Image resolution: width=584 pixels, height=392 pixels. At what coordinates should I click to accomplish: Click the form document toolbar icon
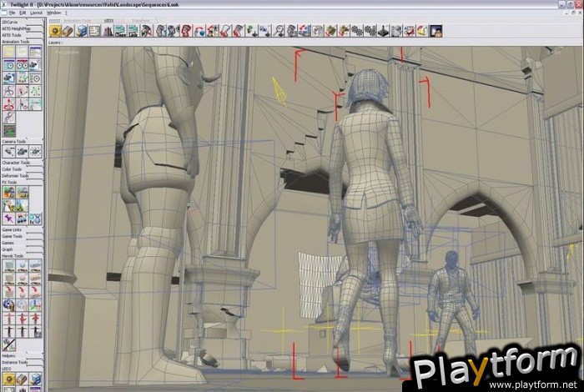tap(94, 31)
